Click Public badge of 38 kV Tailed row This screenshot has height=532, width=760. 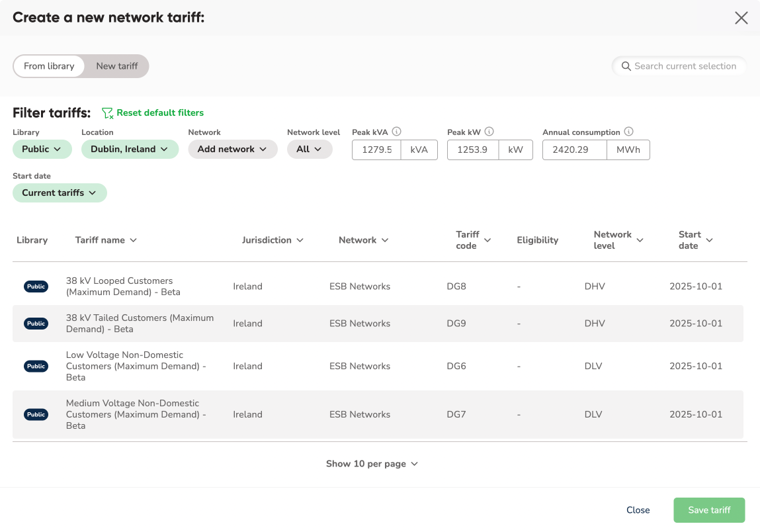point(36,324)
